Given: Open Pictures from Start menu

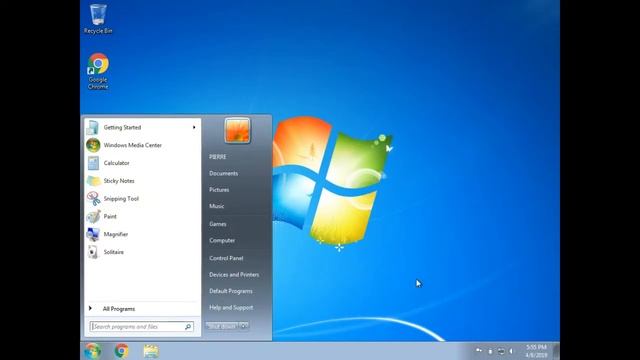Looking at the screenshot, I should click(x=219, y=190).
